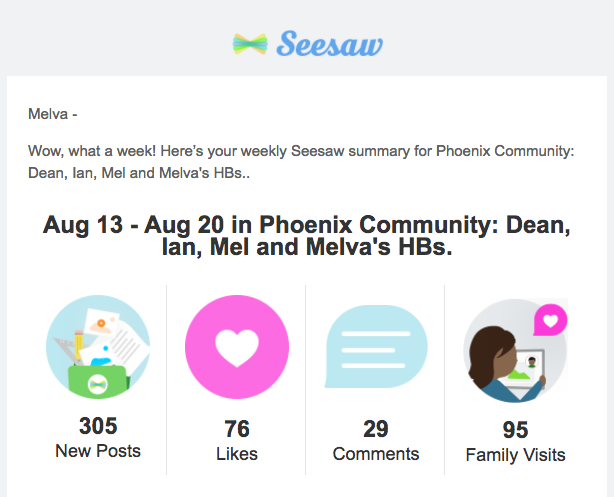Click the Seesaw bow-tie logo icon
Screen dimensions: 614x497
250,44
